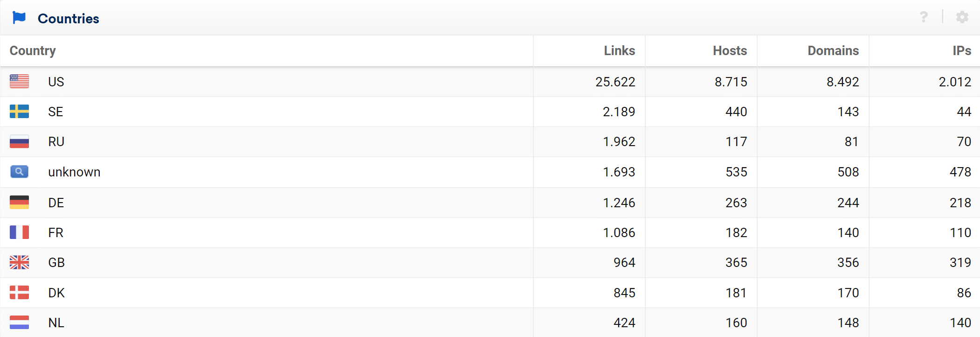
Task: Click the Netherlands flag icon
Action: click(20, 323)
